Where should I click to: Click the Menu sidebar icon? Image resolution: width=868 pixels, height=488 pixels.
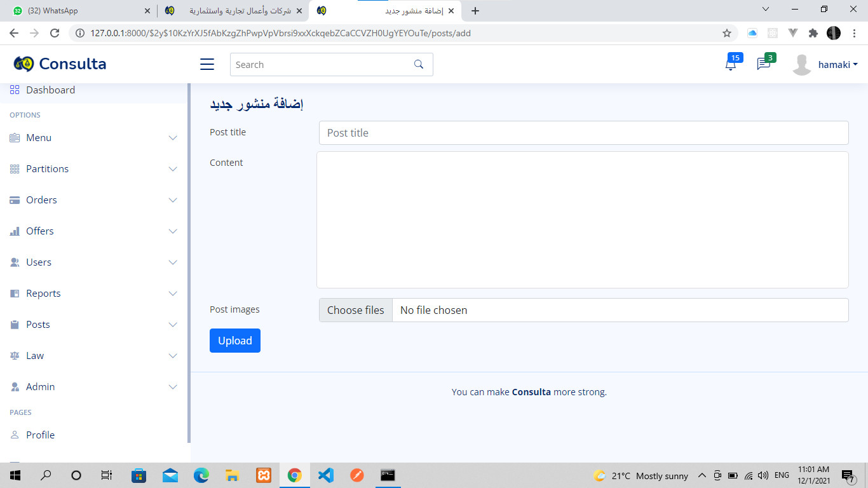15,138
